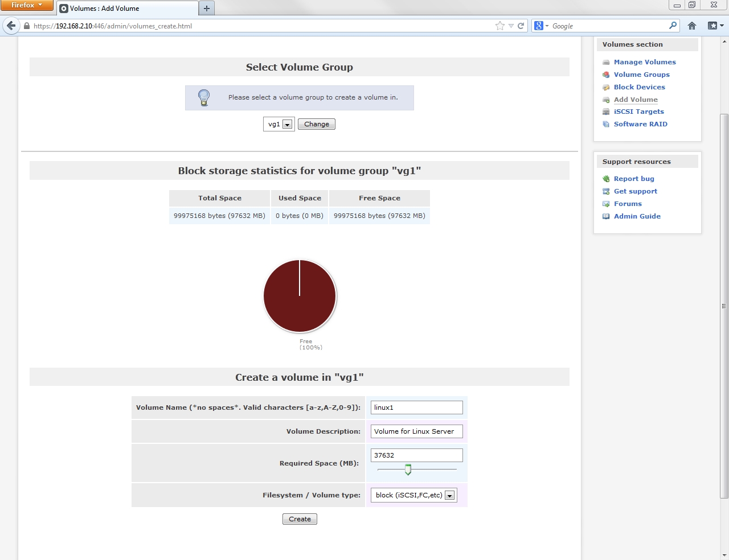Go back using the browser back arrow

11,26
